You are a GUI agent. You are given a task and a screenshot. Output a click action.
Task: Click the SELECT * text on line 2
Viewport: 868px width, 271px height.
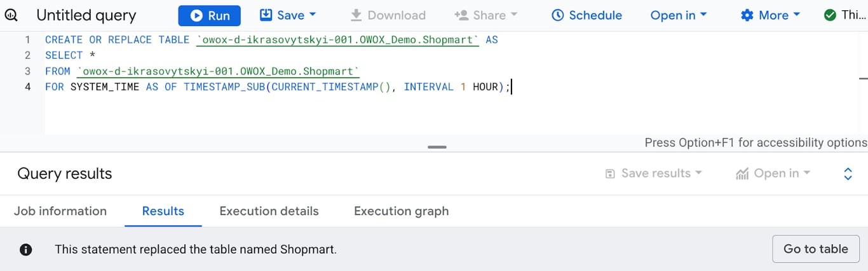pyautogui.click(x=71, y=55)
